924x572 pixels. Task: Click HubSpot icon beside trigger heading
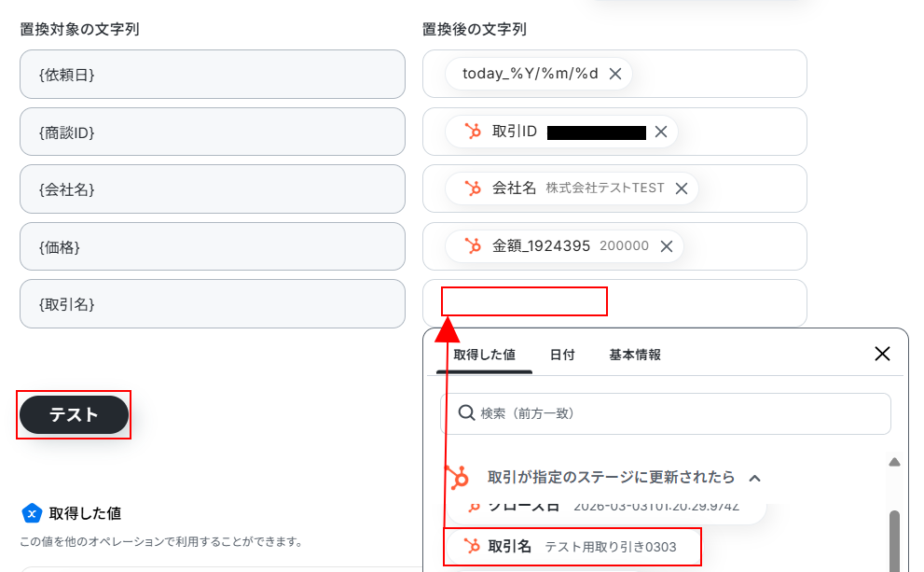(x=457, y=477)
